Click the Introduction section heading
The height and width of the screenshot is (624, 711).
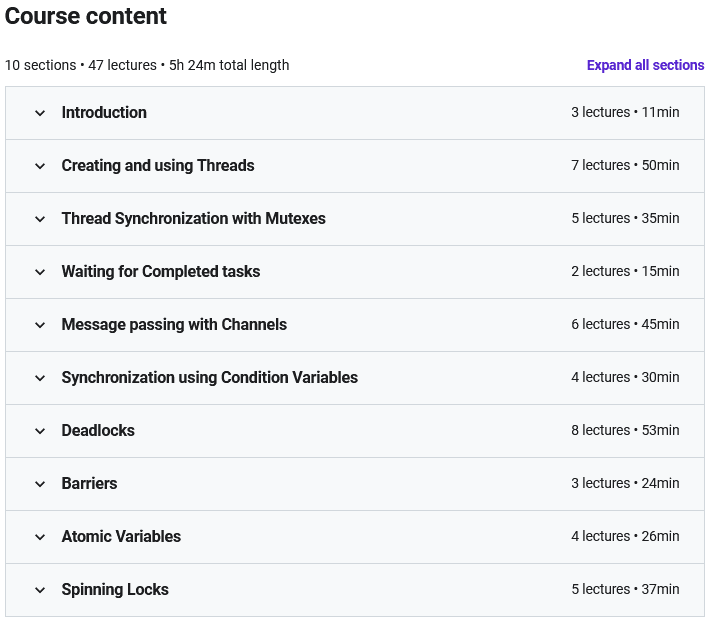click(104, 112)
